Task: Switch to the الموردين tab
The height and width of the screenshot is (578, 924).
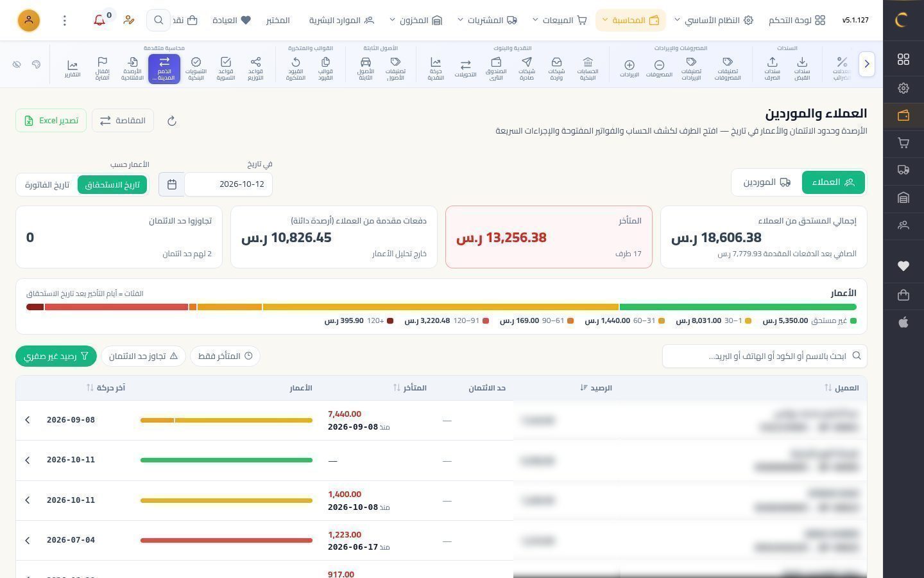Action: [767, 182]
